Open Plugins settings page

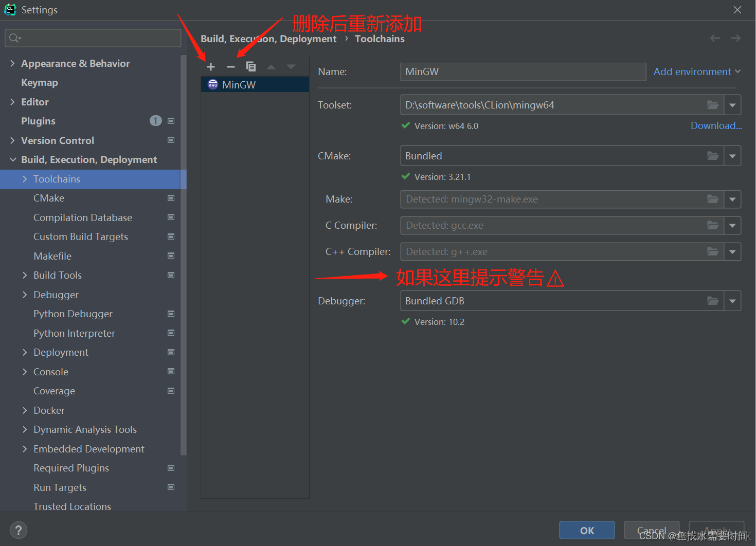38,121
